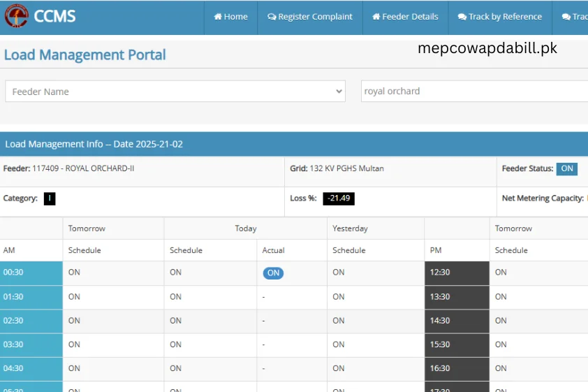Click the blue ON Feeder Status badge
The width and height of the screenshot is (588, 392).
pyautogui.click(x=566, y=168)
